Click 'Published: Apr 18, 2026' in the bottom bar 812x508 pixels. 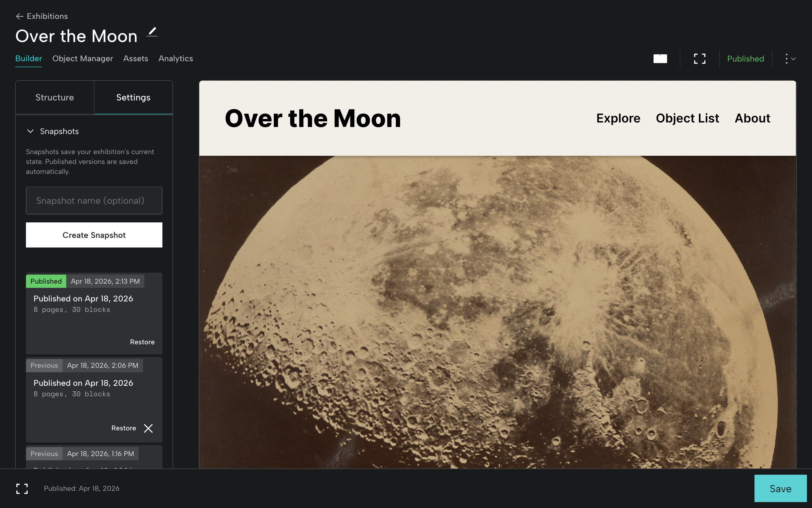coord(81,489)
